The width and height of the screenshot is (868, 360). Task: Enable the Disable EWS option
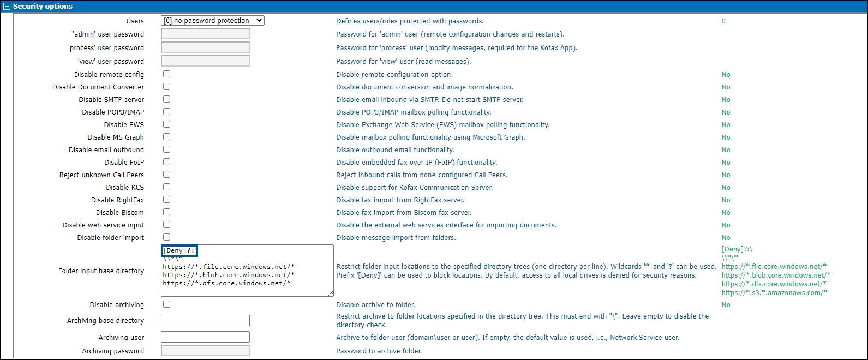tap(166, 124)
